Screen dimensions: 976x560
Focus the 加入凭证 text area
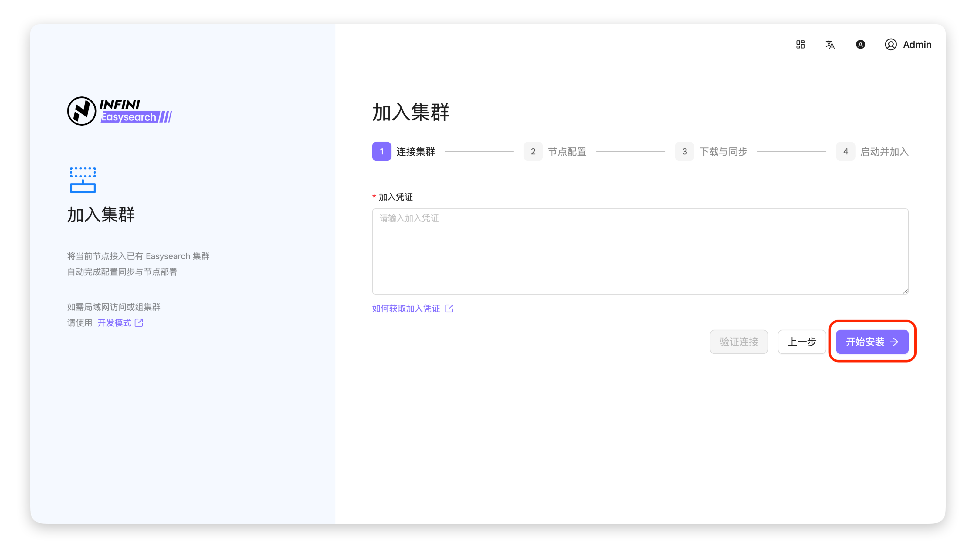tap(640, 251)
